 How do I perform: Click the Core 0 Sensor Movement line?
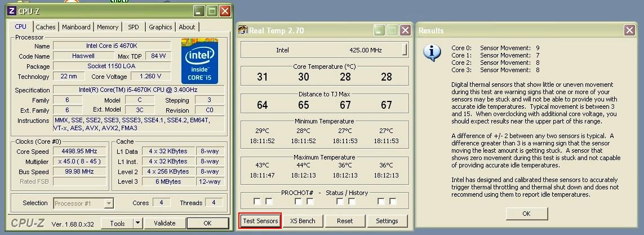tap(495, 48)
